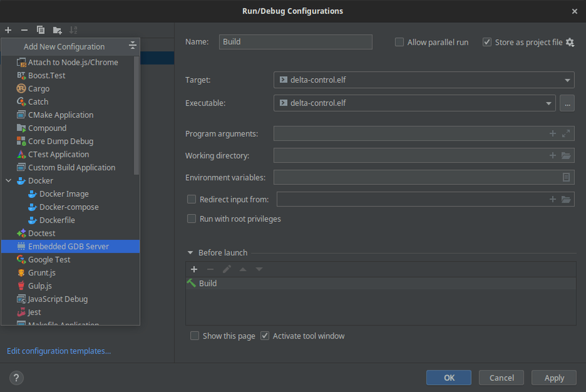586x392 pixels.
Task: Edit the Build task with the pencil icon
Action: tap(227, 269)
